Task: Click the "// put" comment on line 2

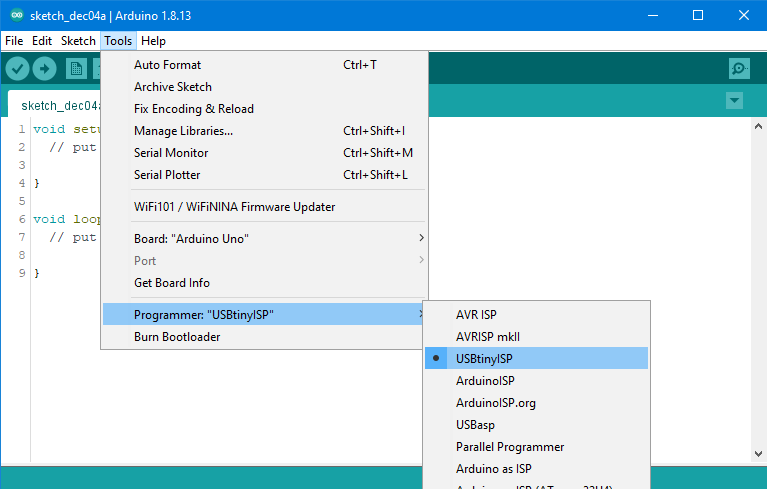Action: coord(72,147)
